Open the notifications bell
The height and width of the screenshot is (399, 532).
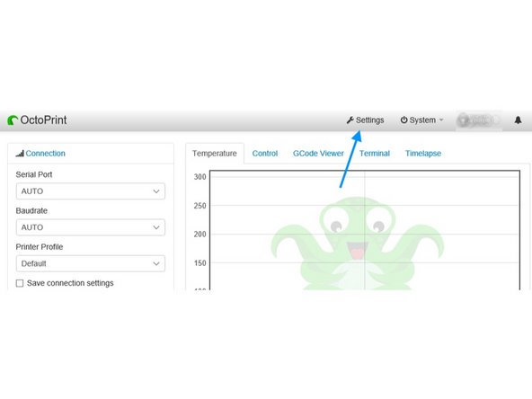click(518, 120)
